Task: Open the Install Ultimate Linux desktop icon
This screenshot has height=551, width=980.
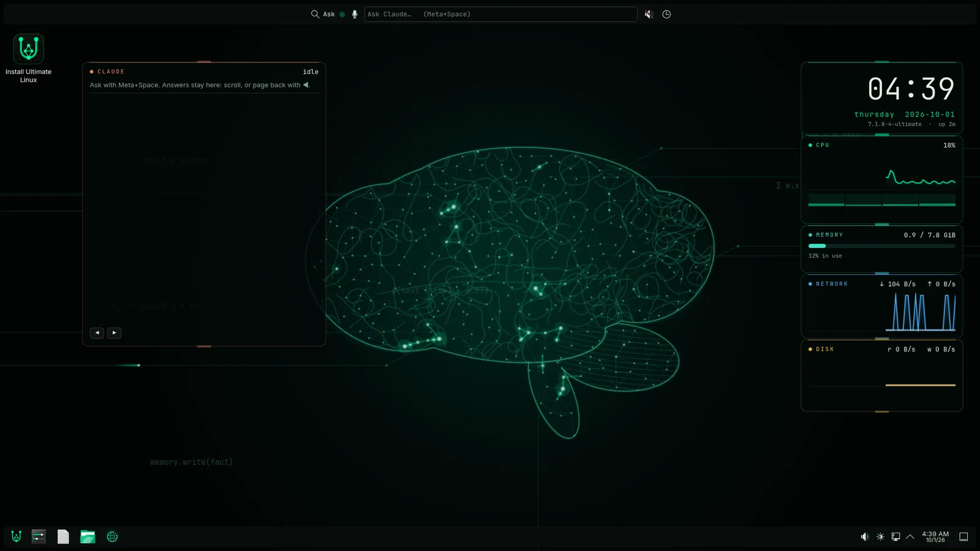Action: pyautogui.click(x=28, y=59)
